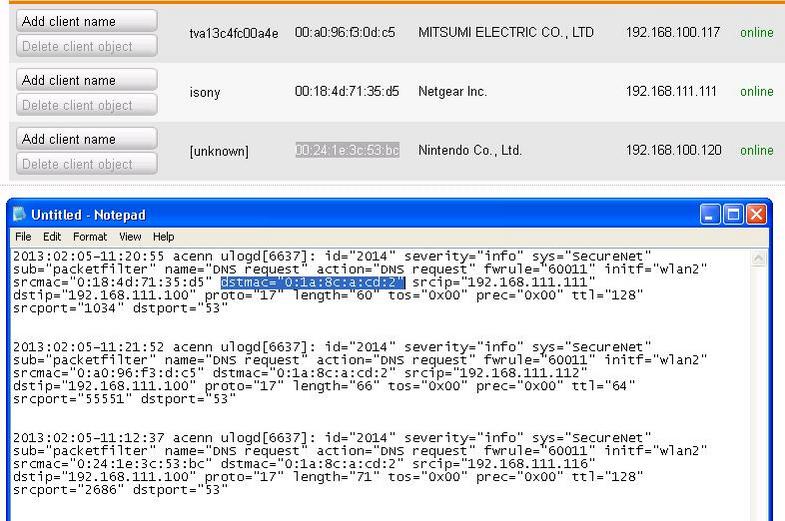Screen dimensions: 785x521
Task: Click client name isony
Action: pyautogui.click(x=205, y=93)
